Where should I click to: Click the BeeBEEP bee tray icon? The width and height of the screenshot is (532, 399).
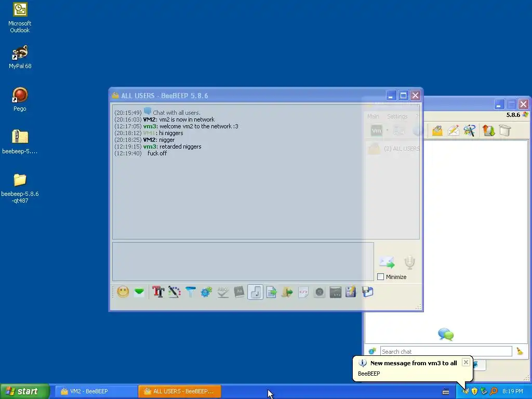[x=465, y=391]
